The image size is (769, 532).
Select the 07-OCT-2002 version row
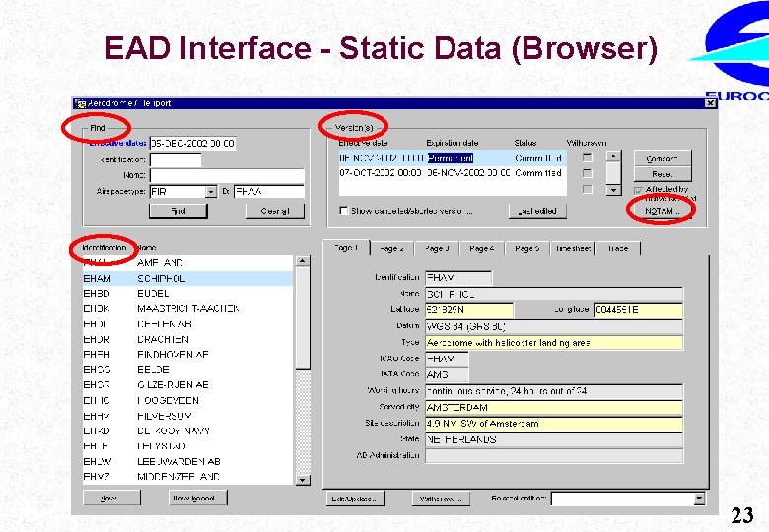pos(453,173)
